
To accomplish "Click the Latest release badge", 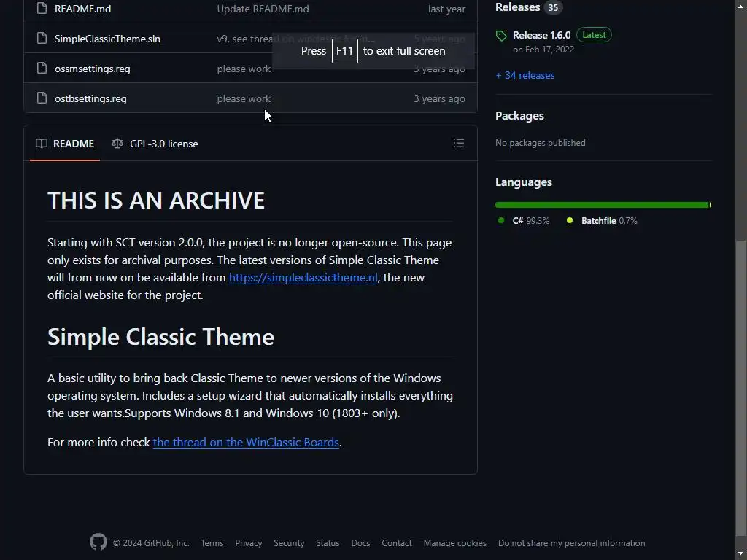I will click(x=594, y=35).
